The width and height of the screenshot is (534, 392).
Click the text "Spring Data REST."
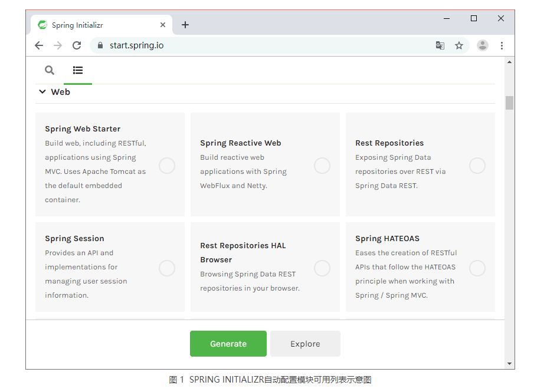pyautogui.click(x=386, y=186)
